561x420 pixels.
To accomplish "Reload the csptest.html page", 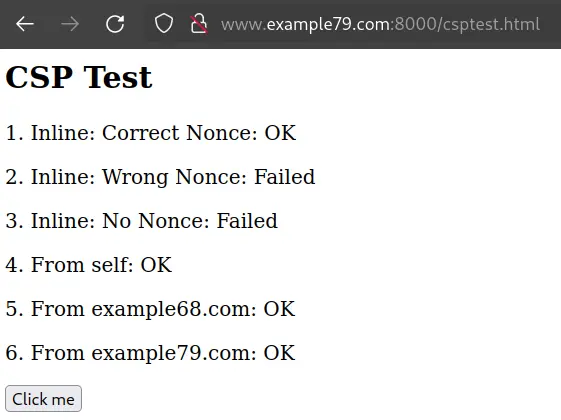I will [115, 24].
